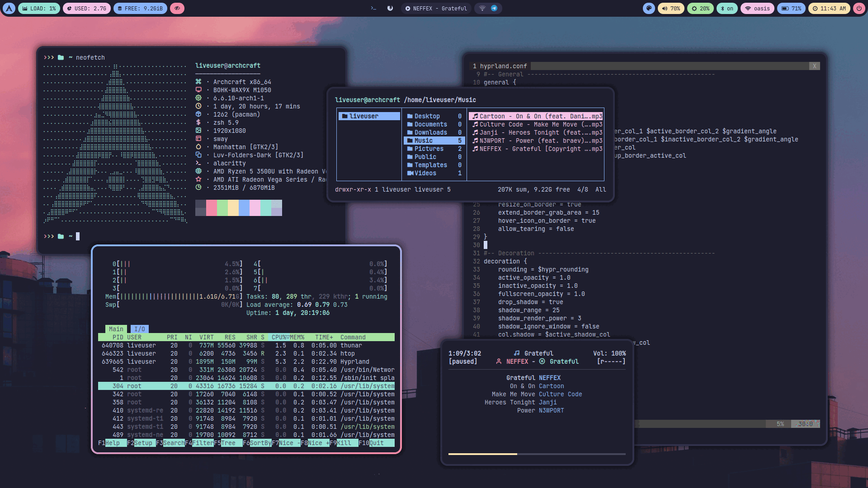Open the Firefox icon in the top bar
Image resolution: width=868 pixels, height=488 pixels.
(x=390, y=9)
